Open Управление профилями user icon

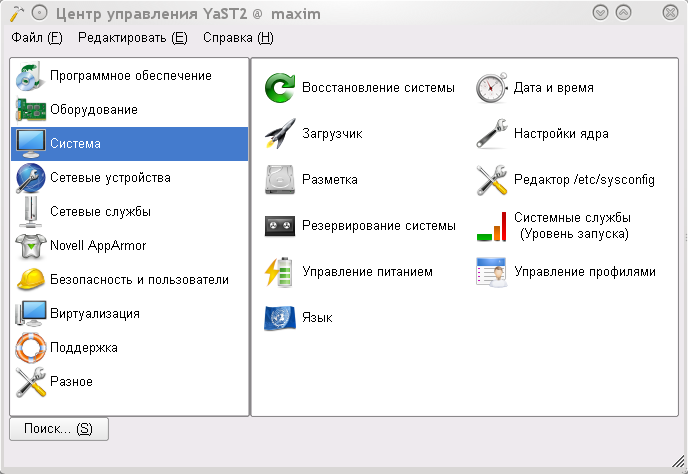point(491,272)
